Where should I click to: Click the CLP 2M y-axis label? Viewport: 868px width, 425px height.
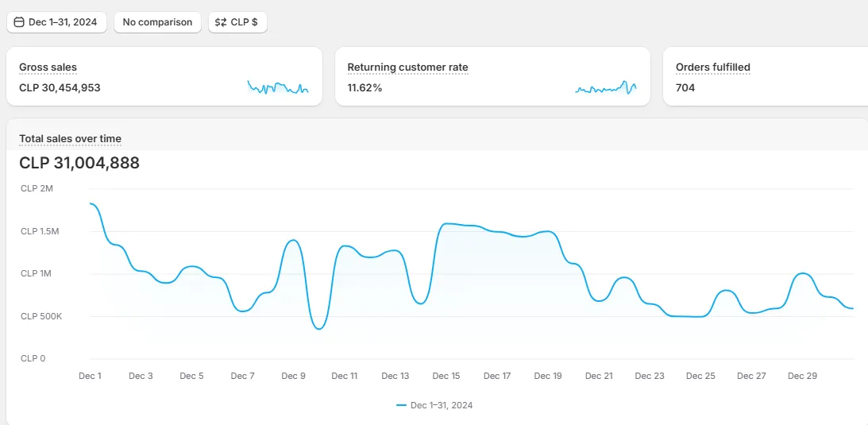tap(37, 188)
